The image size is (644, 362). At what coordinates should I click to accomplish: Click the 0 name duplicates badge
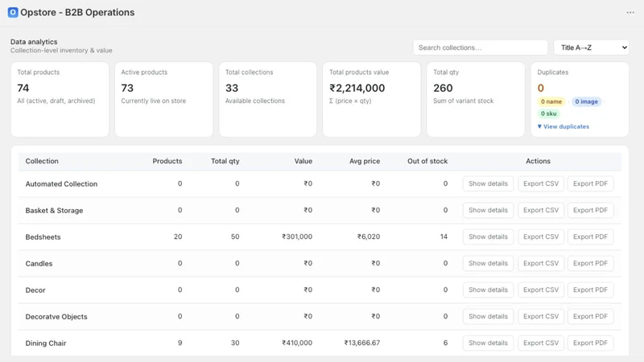click(x=551, y=101)
